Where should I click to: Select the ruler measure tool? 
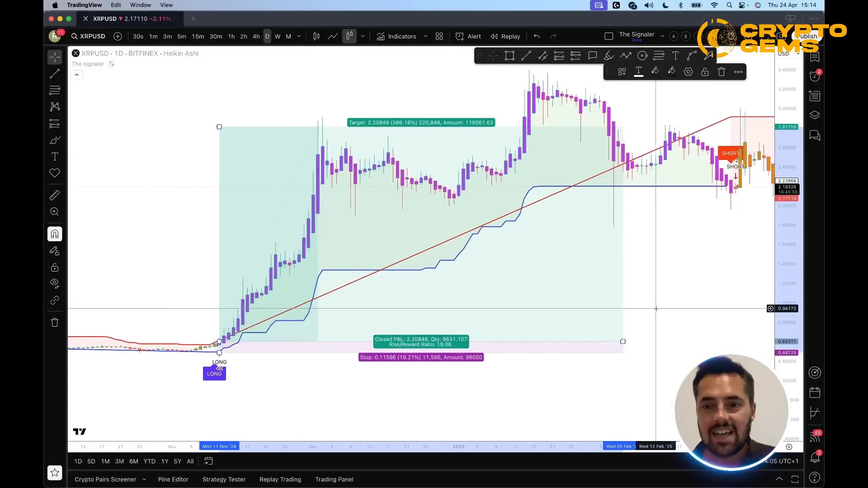pos(55,195)
